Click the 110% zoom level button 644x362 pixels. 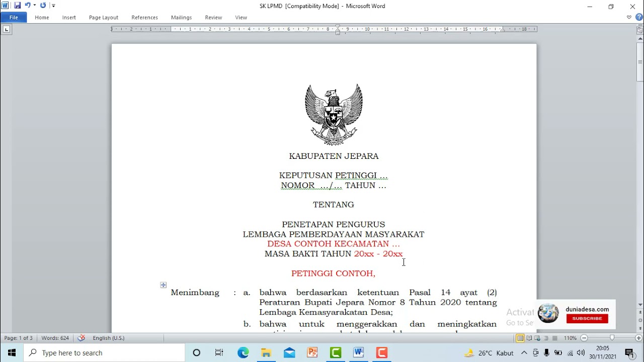(570, 338)
